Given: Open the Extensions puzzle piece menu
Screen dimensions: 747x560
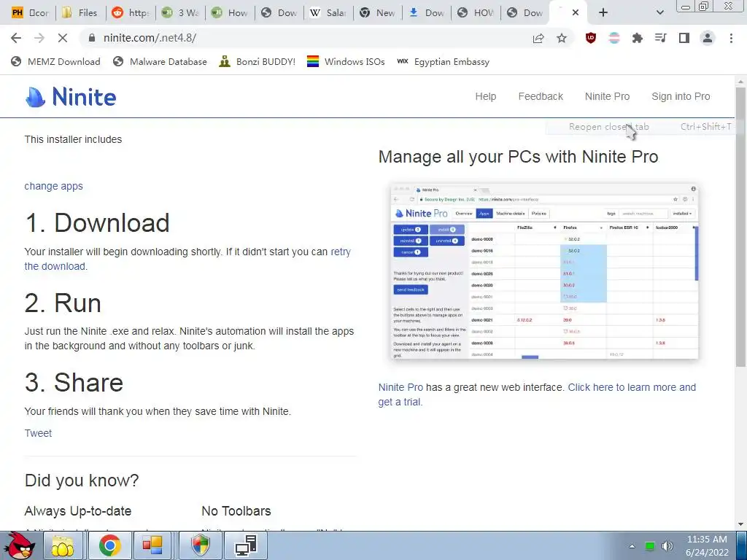Looking at the screenshot, I should click(637, 38).
